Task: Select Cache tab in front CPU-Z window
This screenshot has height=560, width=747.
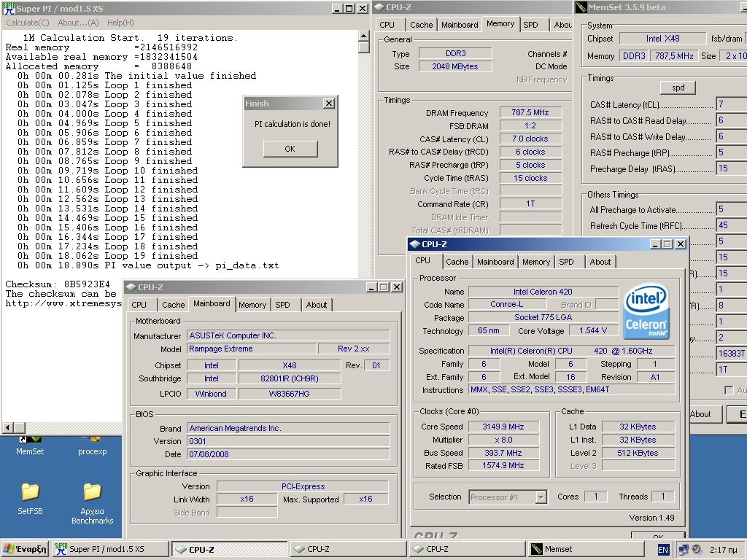Action: 457,262
